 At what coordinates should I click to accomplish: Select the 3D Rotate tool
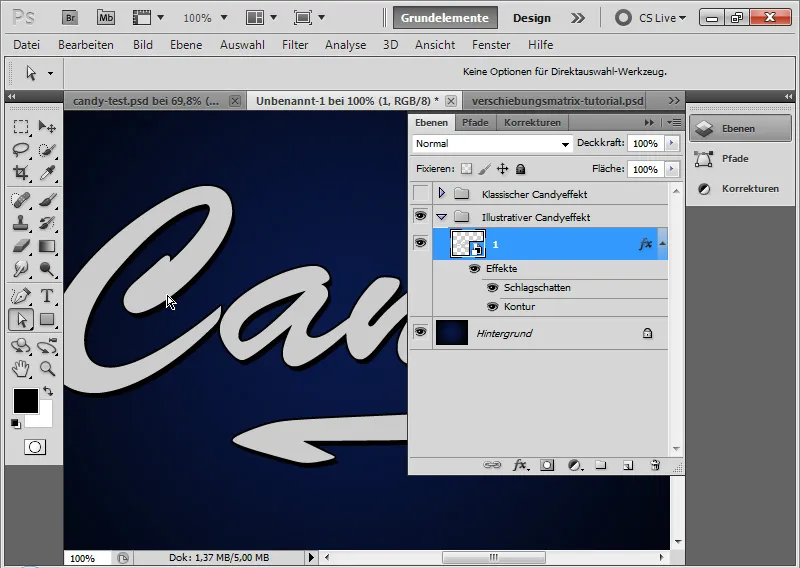(x=21, y=346)
